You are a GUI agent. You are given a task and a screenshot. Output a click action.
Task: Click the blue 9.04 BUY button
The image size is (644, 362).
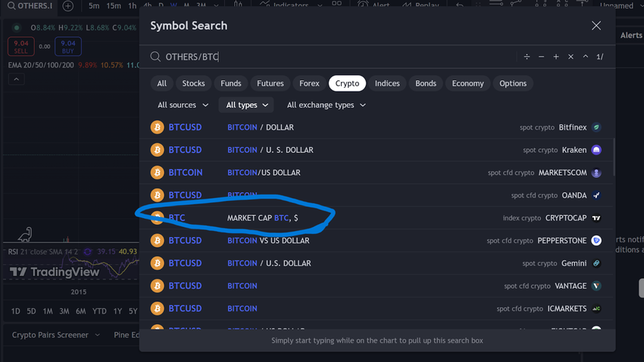pos(67,46)
